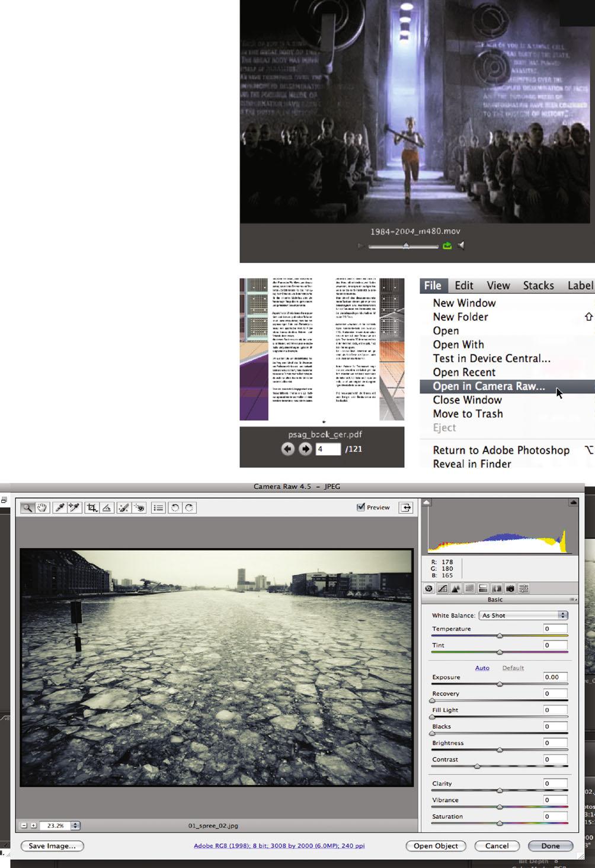Click the Clarity value field
The height and width of the screenshot is (868, 595).
pyautogui.click(x=555, y=783)
